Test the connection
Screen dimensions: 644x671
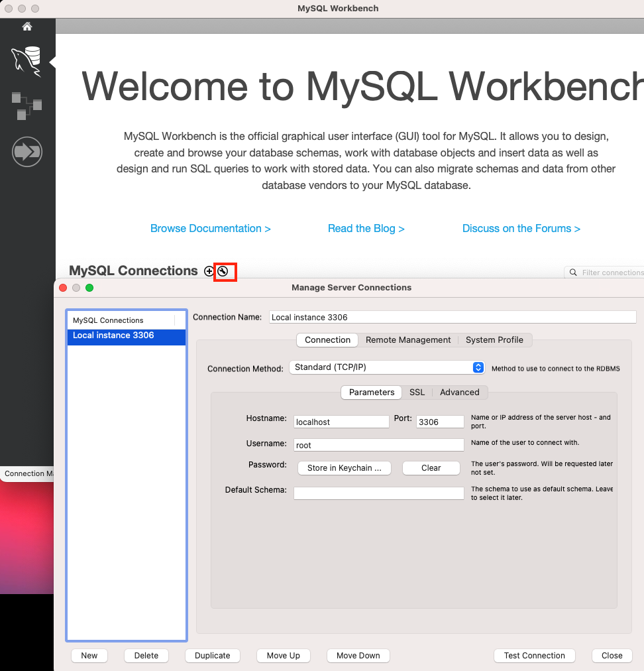coord(535,655)
